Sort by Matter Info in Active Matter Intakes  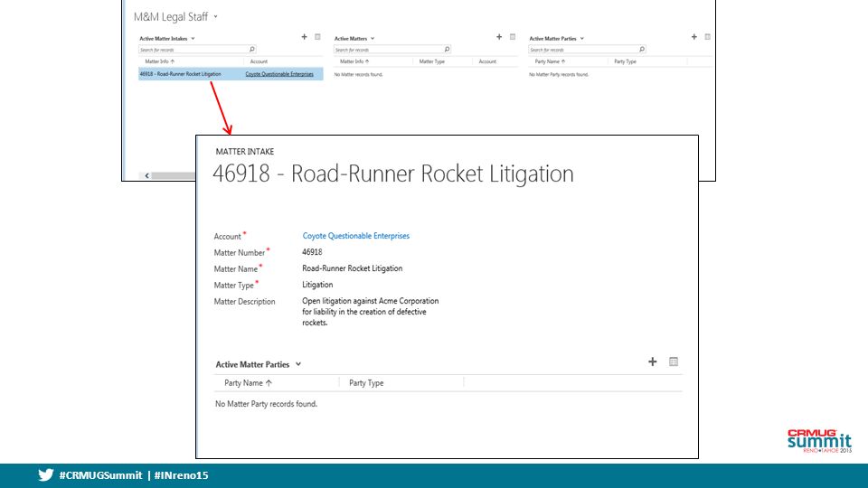tap(159, 61)
